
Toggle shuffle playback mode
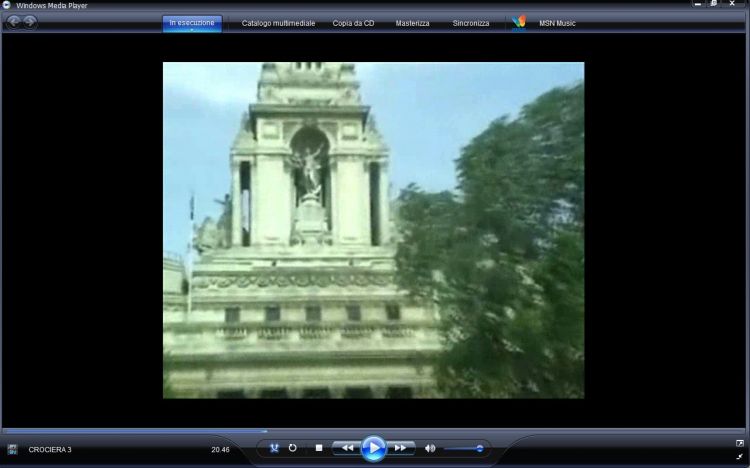click(x=274, y=448)
